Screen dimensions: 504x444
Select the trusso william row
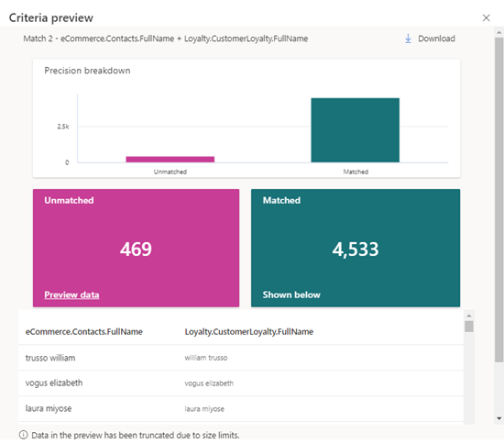click(x=241, y=358)
